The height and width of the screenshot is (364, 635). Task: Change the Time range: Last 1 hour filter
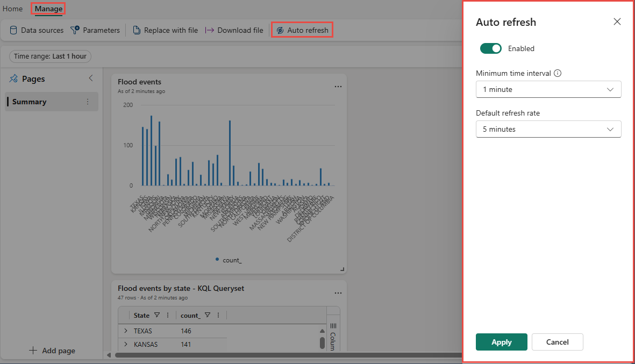tap(50, 56)
